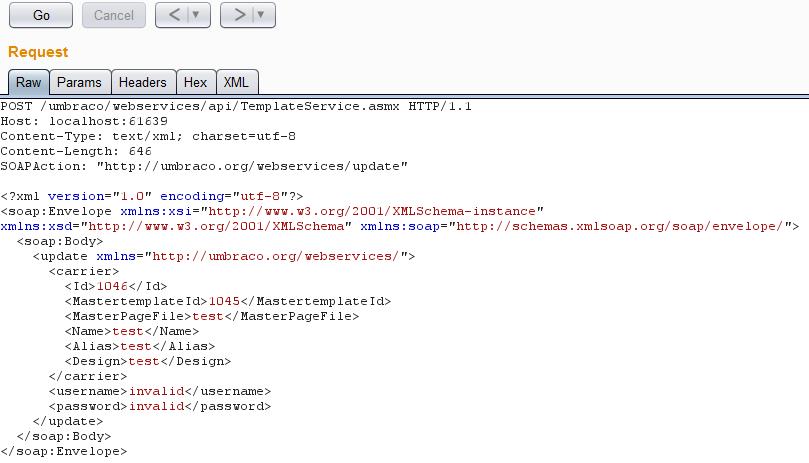Open the forward history dropdown arrow
The height and width of the screenshot is (463, 809).
(262, 15)
